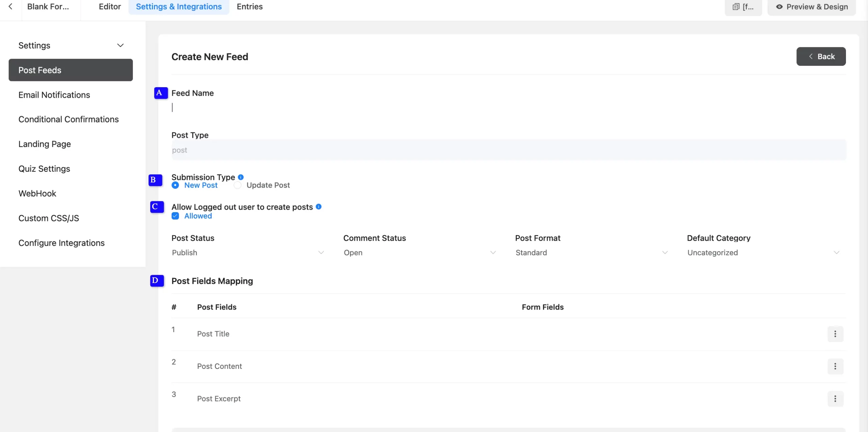This screenshot has width=868, height=432.
Task: Select the New Post radio option
Action: [x=175, y=185]
